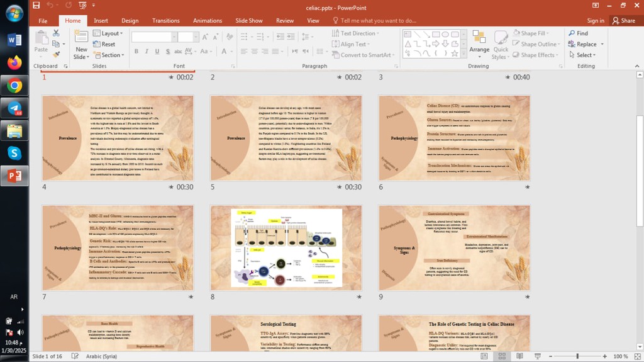Image resolution: width=644 pixels, height=362 pixels.
Task: Open Firefox from the taskbar
Action: (14, 63)
